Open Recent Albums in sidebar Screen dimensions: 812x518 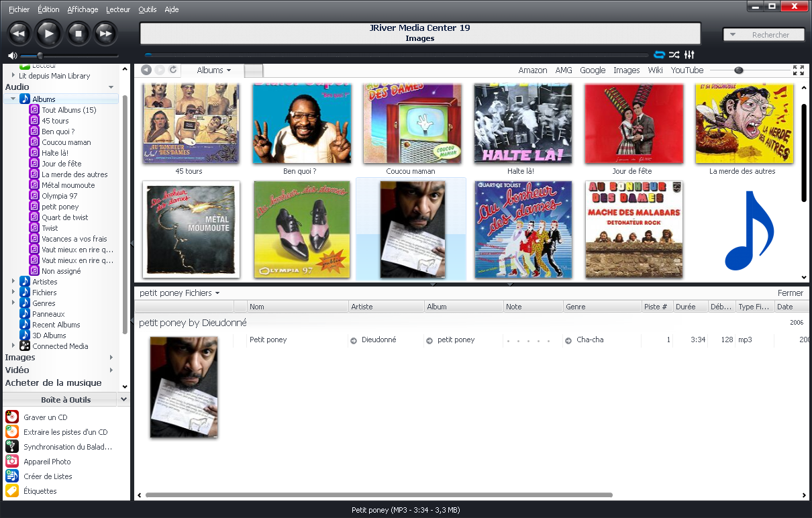point(56,325)
